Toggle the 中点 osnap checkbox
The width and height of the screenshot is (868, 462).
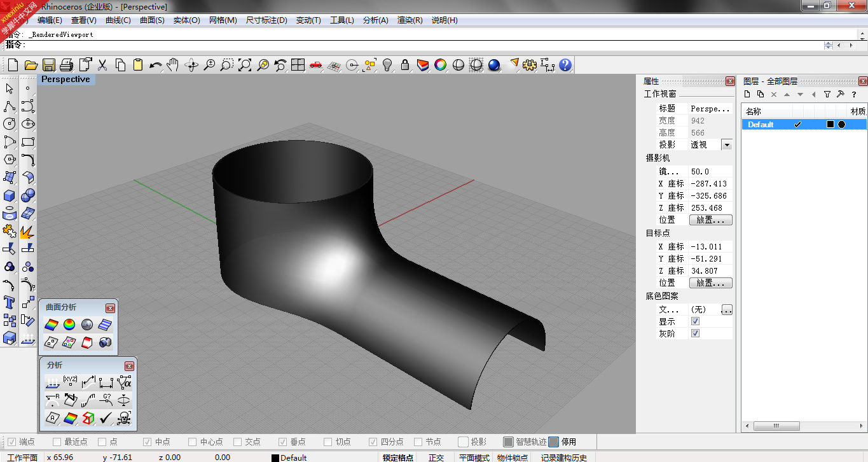click(148, 442)
